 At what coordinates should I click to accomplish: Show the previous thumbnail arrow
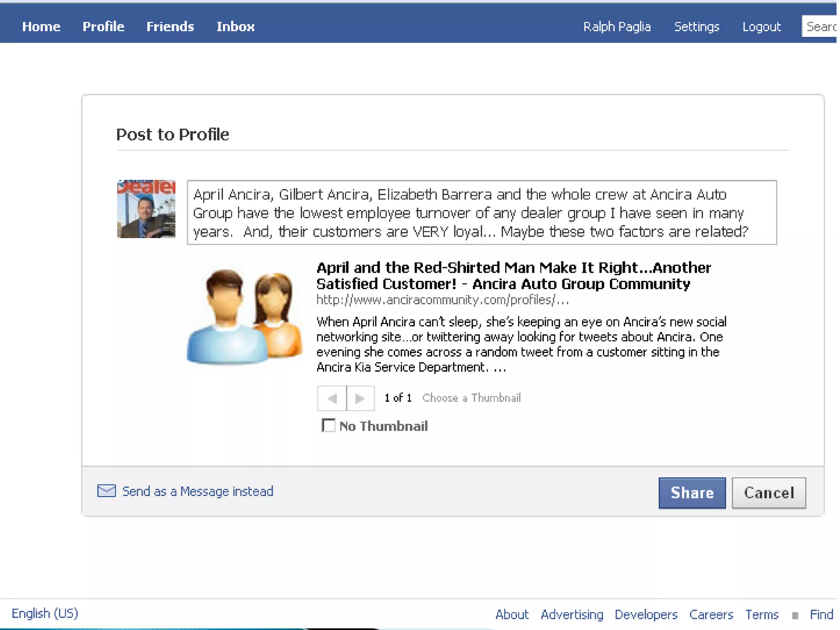[332, 398]
